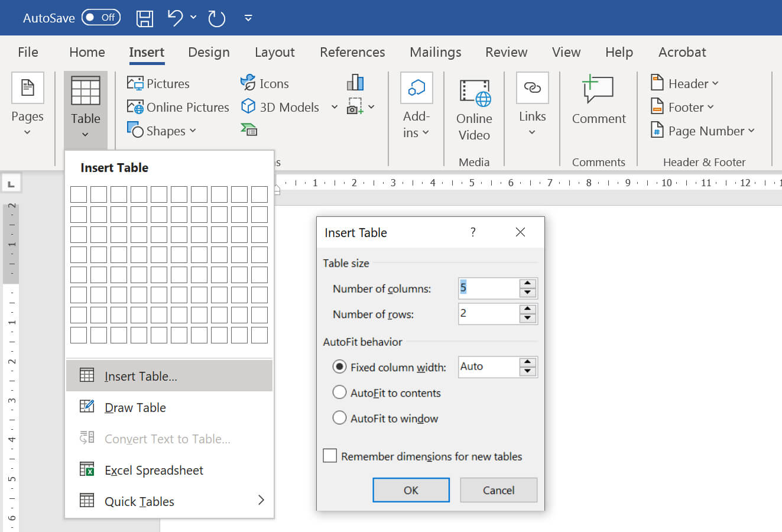Open the Links dropdown

(532, 106)
